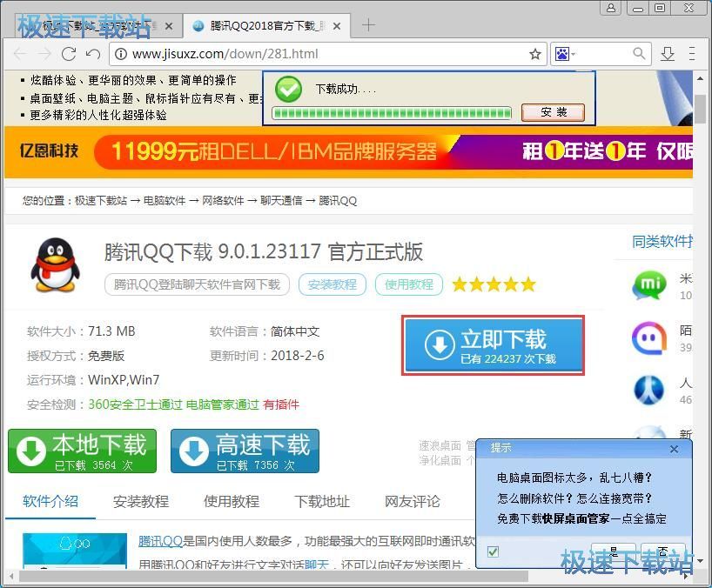712x588 pixels.
Task: Open a new tab with plus button
Action: click(x=368, y=25)
